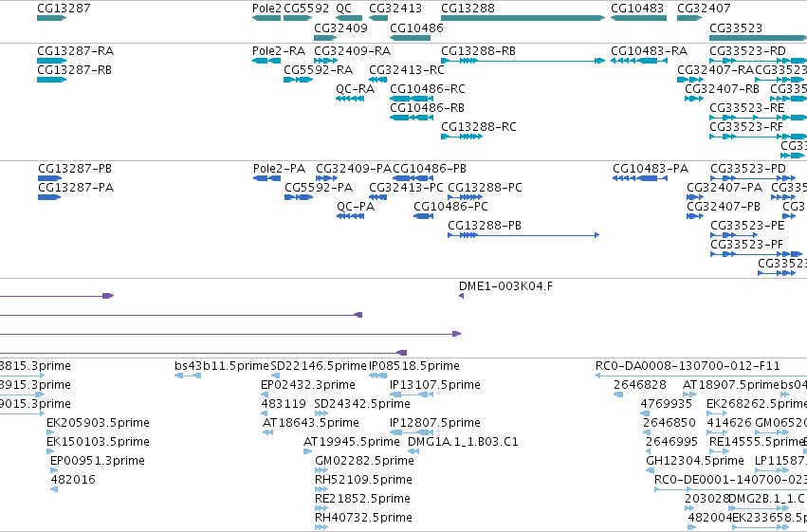Click protein QC-PA
Image resolution: width=807 pixels, height=532 pixels.
pos(356,207)
